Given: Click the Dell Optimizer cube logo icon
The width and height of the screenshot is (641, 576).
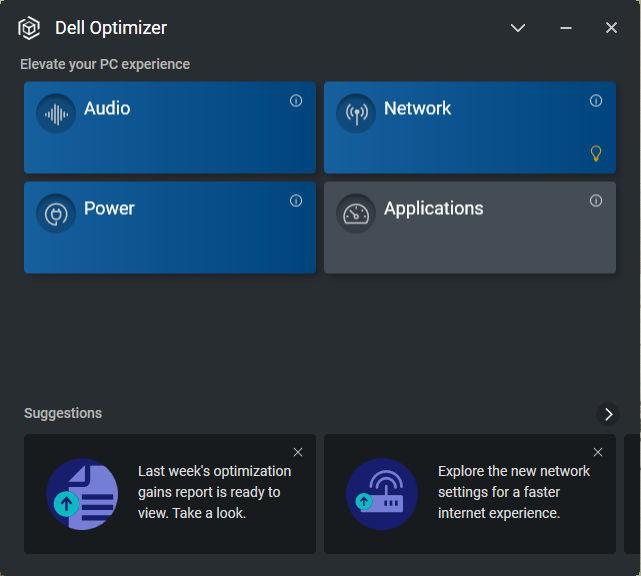Looking at the screenshot, I should (x=29, y=28).
